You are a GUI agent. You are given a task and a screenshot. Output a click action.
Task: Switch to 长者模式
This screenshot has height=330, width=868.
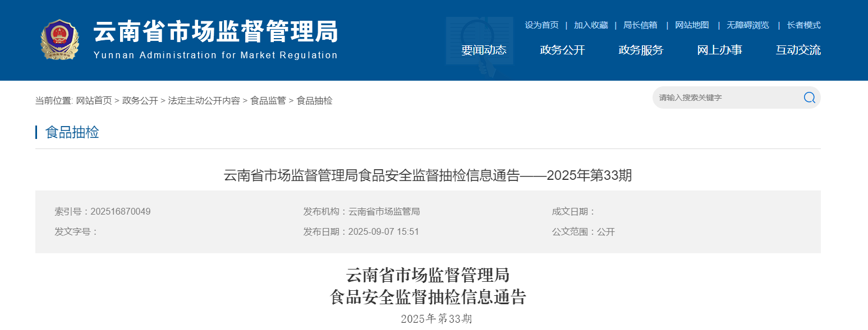click(x=804, y=25)
